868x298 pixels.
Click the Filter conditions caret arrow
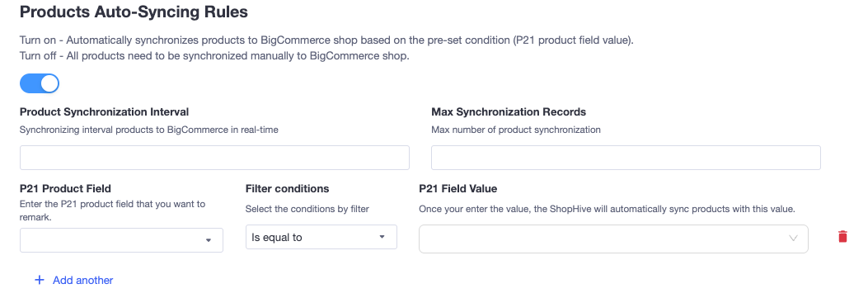pyautogui.click(x=382, y=237)
